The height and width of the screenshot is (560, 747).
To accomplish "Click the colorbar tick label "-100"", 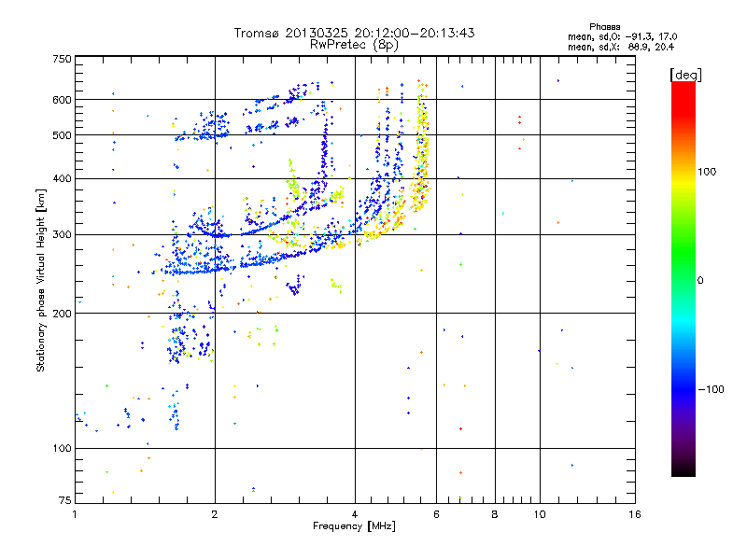I will click(711, 389).
